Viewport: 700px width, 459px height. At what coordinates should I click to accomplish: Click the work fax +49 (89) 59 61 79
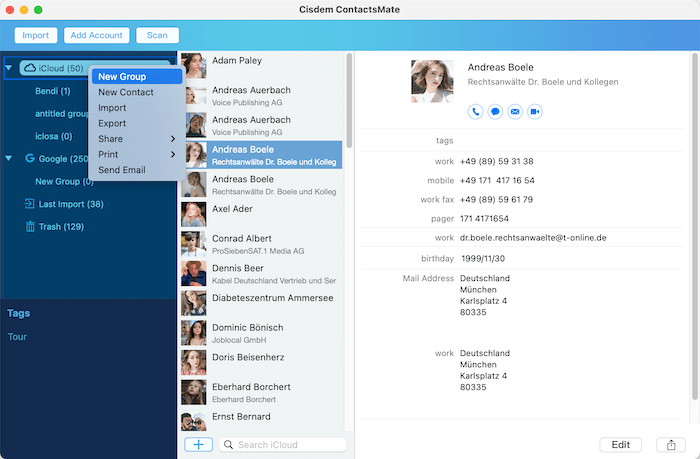(496, 200)
